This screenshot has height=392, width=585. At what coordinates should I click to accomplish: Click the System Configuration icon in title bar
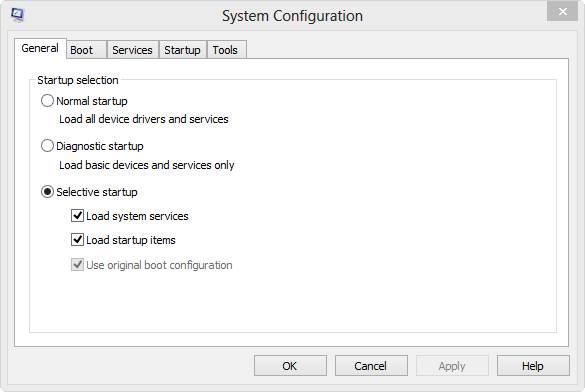click(17, 15)
